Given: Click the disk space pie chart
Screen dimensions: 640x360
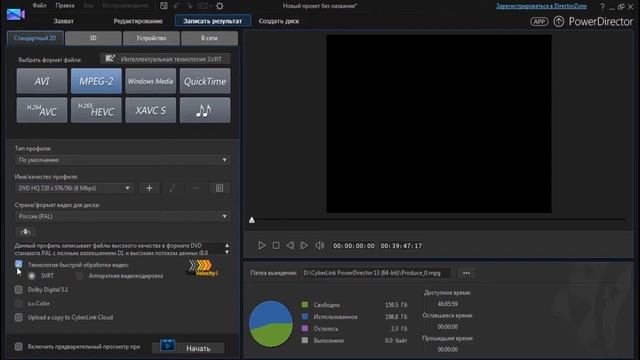Looking at the screenshot, I should click(271, 324).
